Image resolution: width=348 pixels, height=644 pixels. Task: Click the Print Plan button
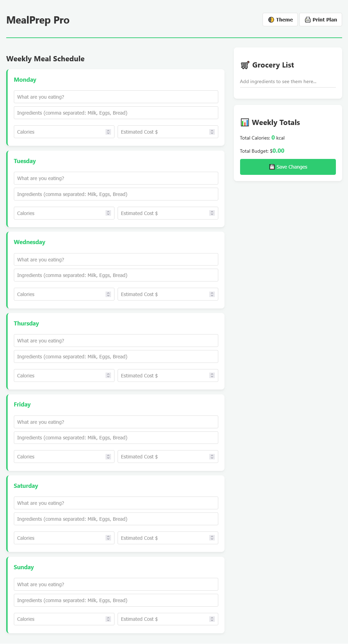click(321, 20)
